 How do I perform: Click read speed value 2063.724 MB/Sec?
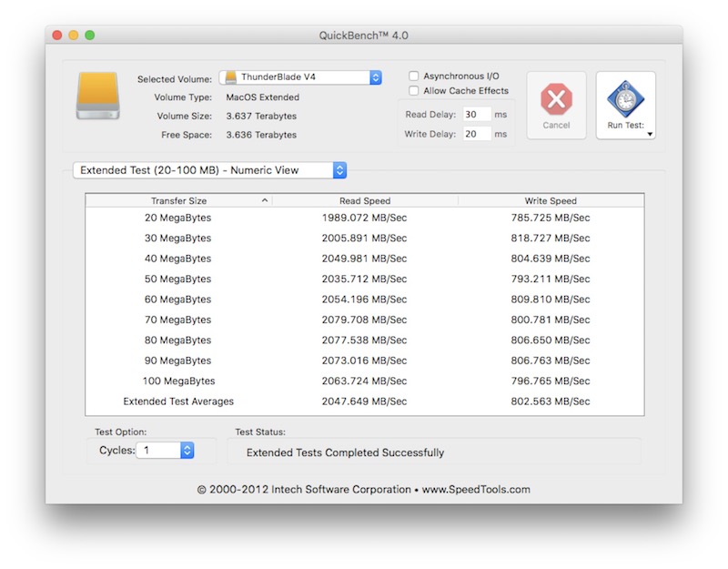pos(365,381)
